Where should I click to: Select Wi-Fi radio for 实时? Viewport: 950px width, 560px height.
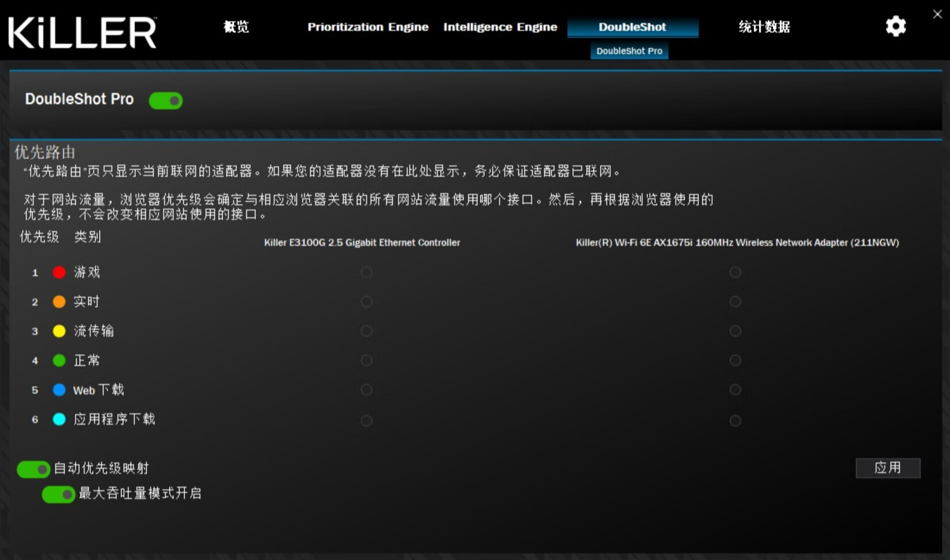click(735, 302)
